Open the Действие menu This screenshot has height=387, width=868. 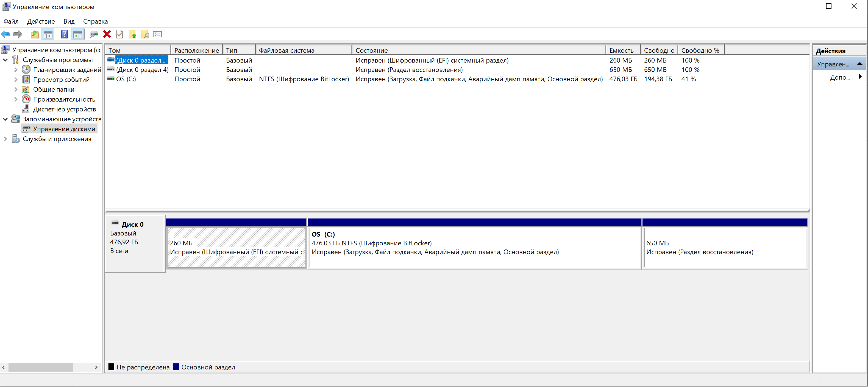pyautogui.click(x=41, y=22)
